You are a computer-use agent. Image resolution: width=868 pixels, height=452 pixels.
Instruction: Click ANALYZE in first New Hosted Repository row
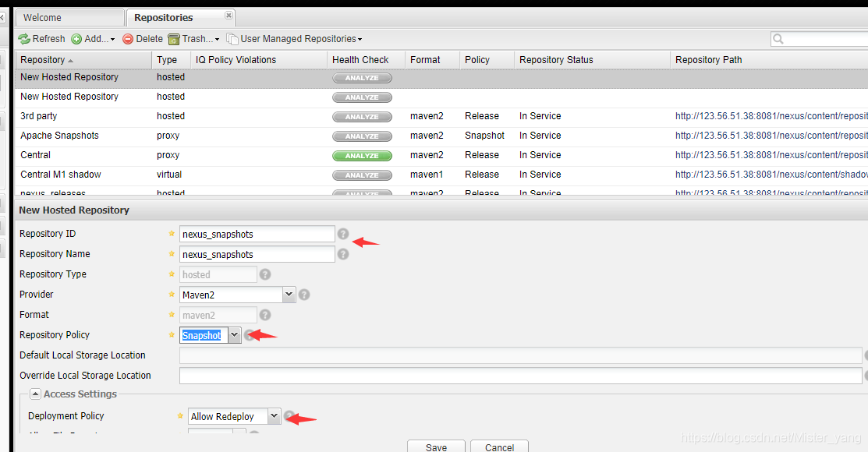(x=362, y=78)
